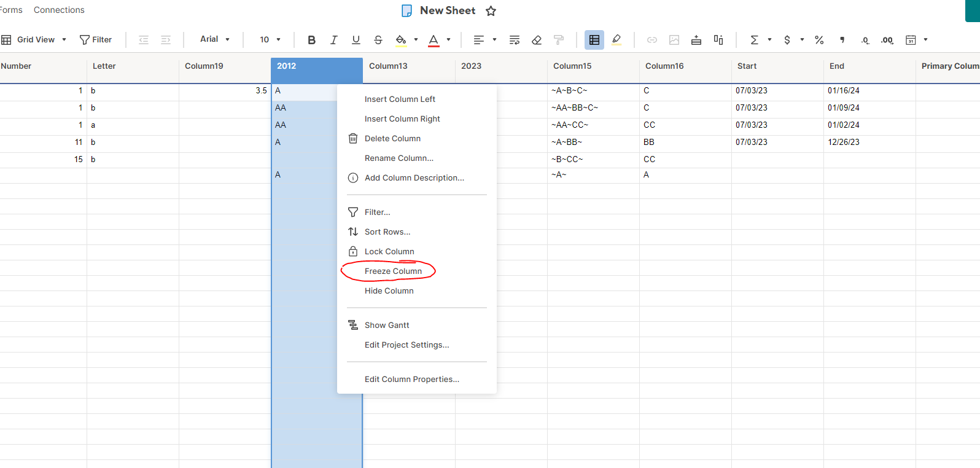Open the Filter button in toolbar
980x468 pixels.
point(96,40)
